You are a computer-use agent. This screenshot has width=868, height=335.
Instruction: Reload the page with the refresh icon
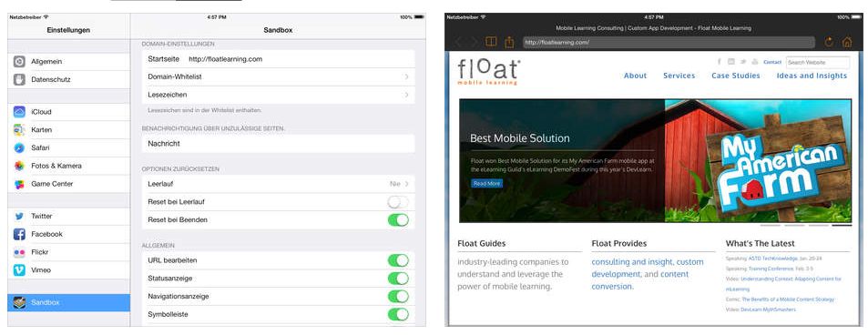[x=829, y=42]
